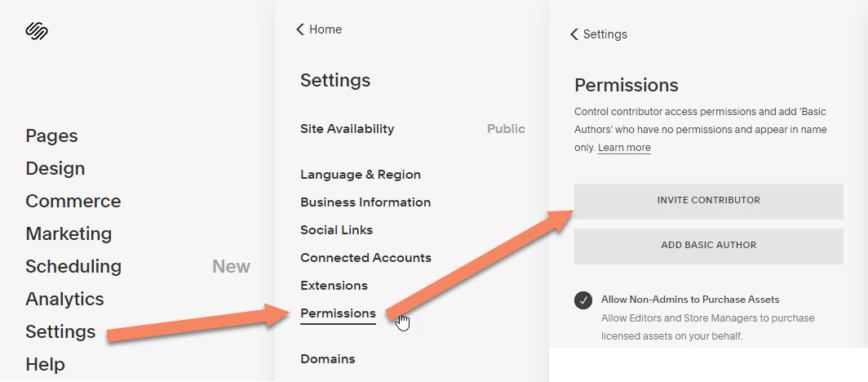Open the Help menu item
This screenshot has width=868, height=382.
[x=45, y=364]
